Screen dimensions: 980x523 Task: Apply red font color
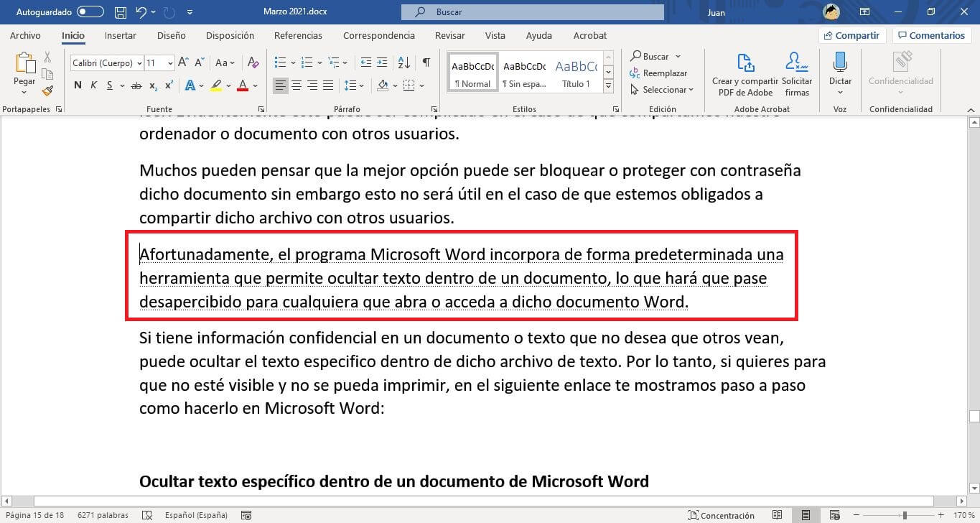click(x=243, y=85)
